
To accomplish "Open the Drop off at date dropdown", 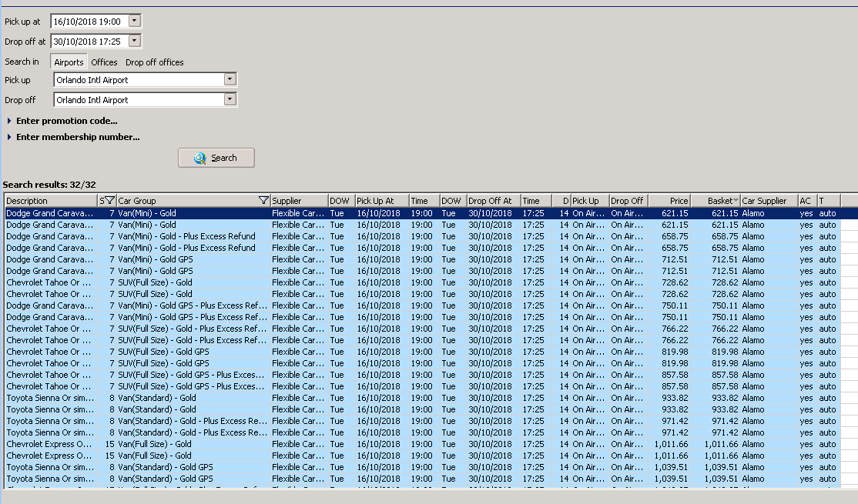I will [x=135, y=41].
